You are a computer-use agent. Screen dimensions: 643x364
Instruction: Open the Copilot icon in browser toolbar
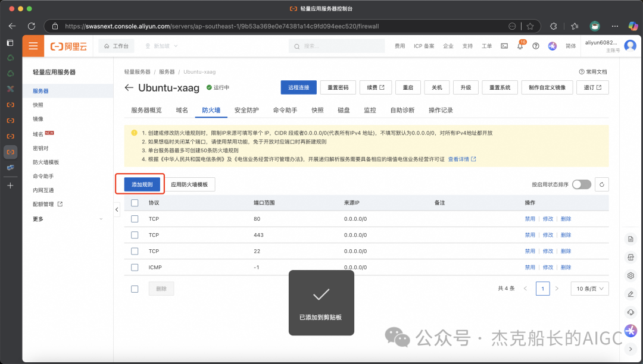pos(633,26)
